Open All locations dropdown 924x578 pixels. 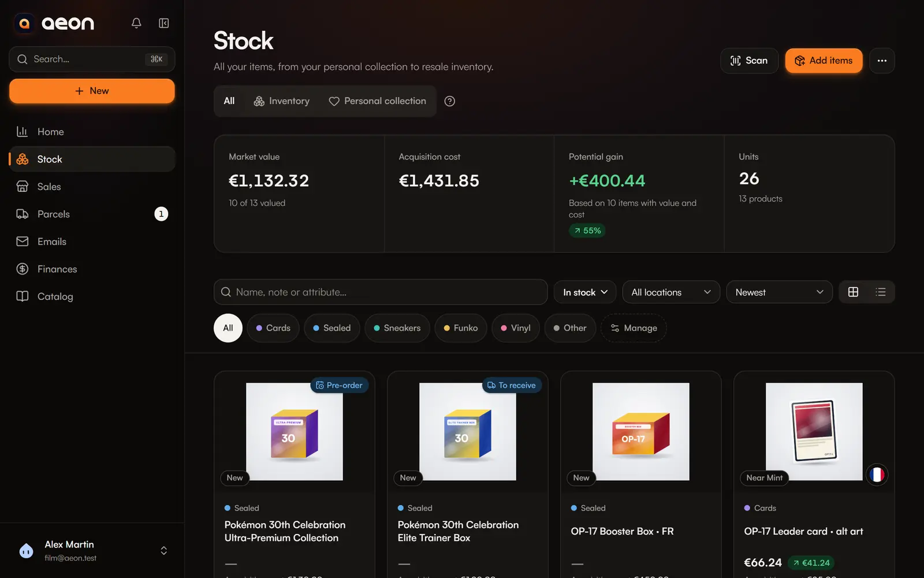(671, 292)
